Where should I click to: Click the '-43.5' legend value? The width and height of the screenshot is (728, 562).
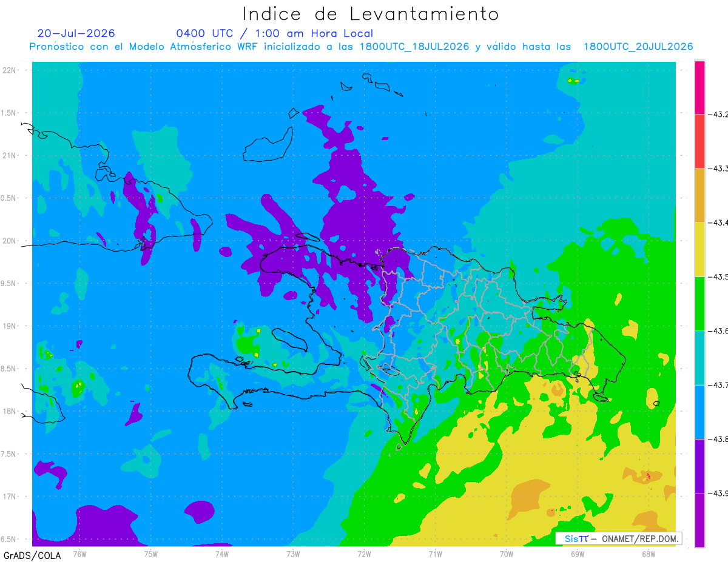point(718,276)
